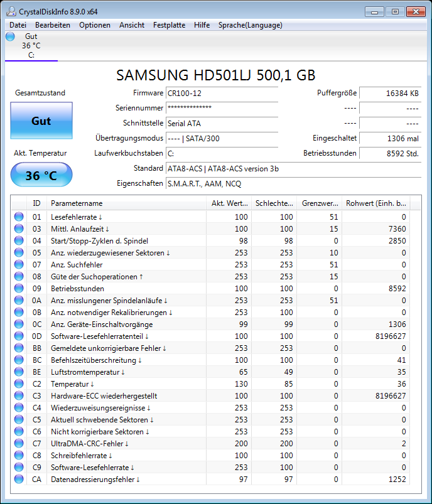This screenshot has height=504, width=432.
Task: Click status orb for Anz. Suchfehler row
Action: [x=19, y=264]
